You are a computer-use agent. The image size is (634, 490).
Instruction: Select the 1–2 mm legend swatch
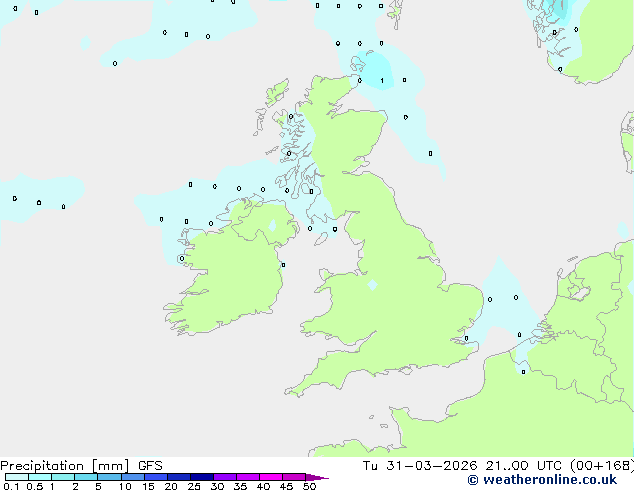pos(63,477)
